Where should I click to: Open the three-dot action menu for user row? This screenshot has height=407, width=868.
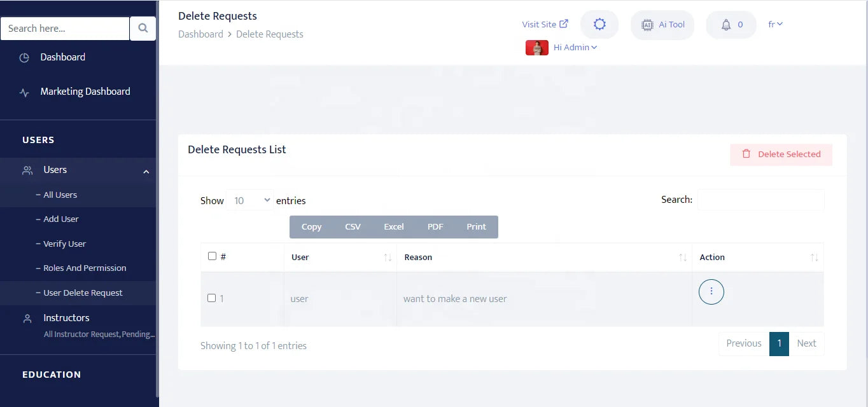(711, 292)
